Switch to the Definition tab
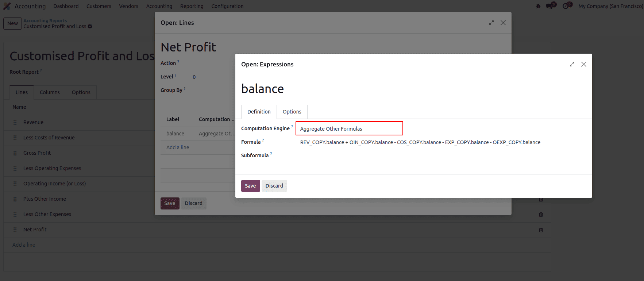Viewport: 644px width, 281px height. coord(259,112)
